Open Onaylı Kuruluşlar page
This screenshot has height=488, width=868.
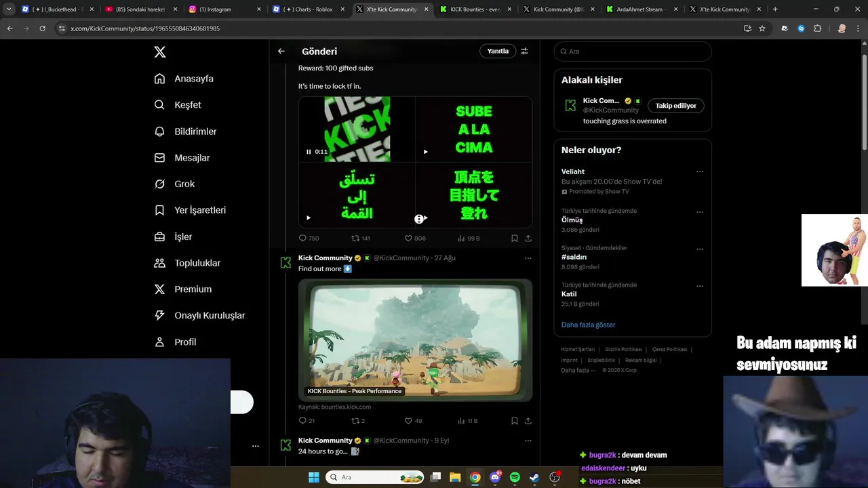pyautogui.click(x=199, y=316)
